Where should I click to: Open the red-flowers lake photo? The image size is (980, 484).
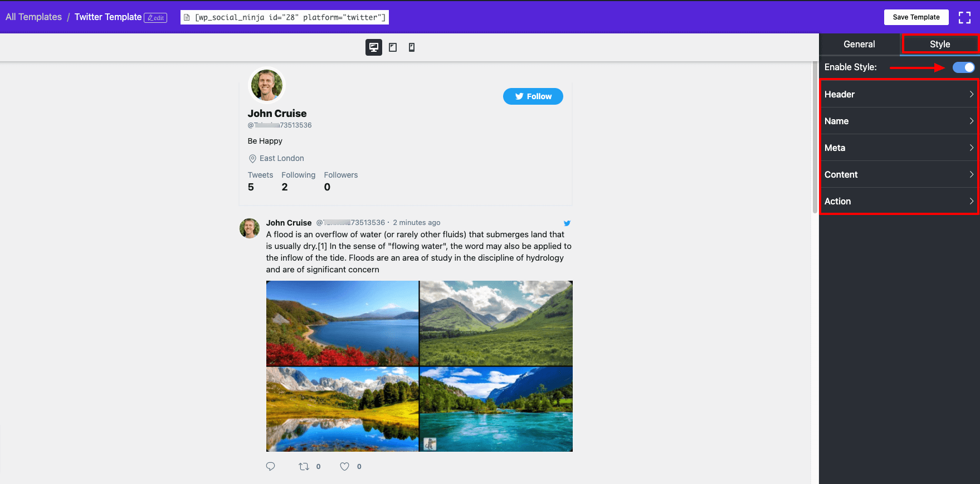pyautogui.click(x=342, y=323)
